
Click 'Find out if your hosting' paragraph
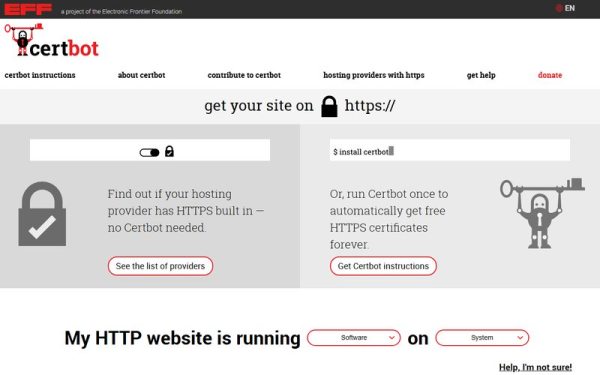click(x=186, y=211)
